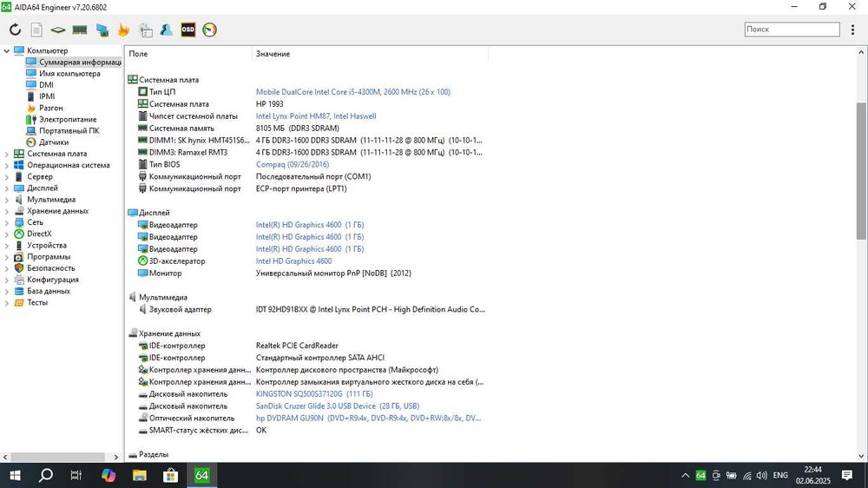Open the SanDisk Cruzer Glide 3.0 link
868x488 pixels.
(337, 406)
